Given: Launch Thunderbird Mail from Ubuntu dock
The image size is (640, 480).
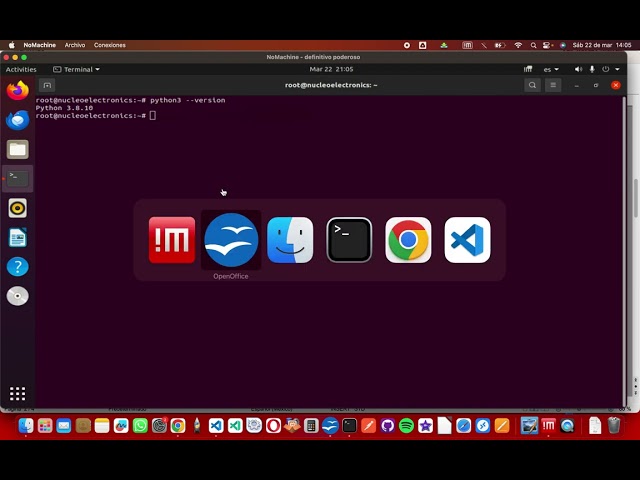Looking at the screenshot, I should 18,120.
